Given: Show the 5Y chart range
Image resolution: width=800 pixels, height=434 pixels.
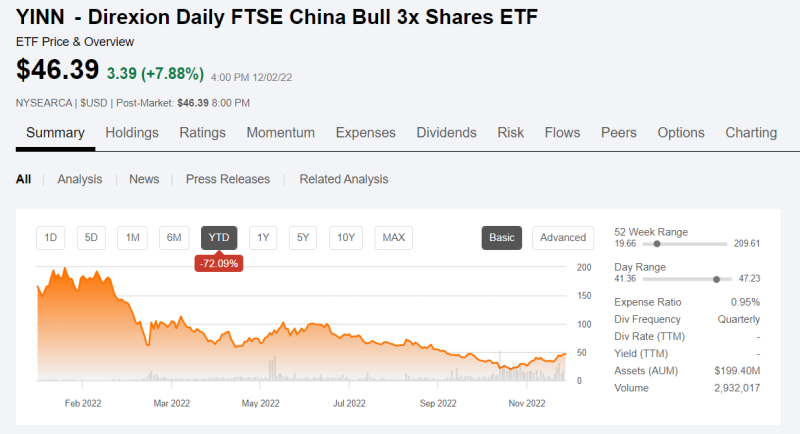Looking at the screenshot, I should click(x=303, y=237).
